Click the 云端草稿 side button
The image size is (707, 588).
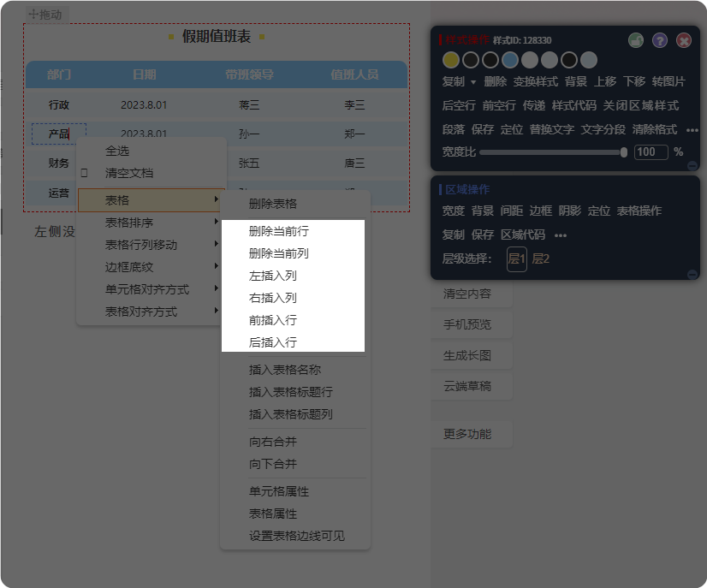click(471, 387)
